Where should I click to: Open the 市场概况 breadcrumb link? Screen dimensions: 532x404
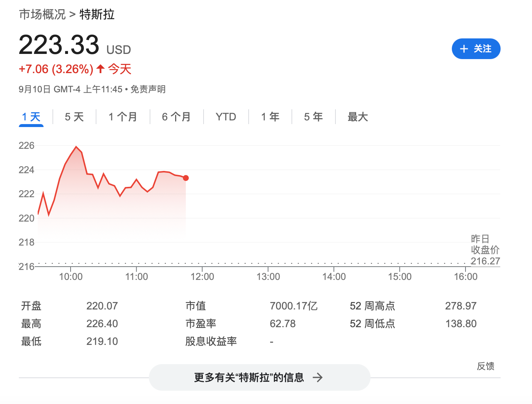click(x=42, y=14)
